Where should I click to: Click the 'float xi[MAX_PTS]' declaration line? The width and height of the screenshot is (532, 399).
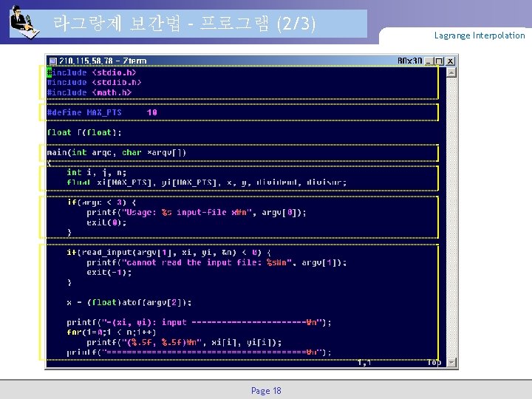[207, 183]
